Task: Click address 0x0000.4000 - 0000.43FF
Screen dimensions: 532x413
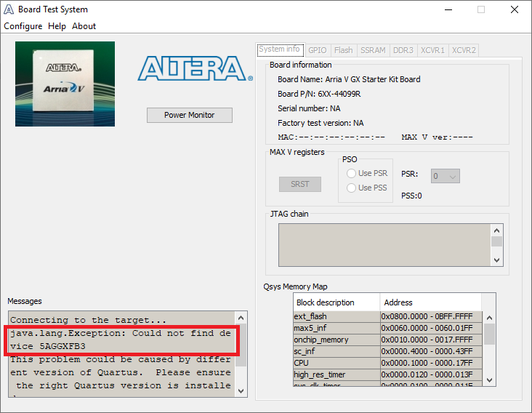Action: 431,351
